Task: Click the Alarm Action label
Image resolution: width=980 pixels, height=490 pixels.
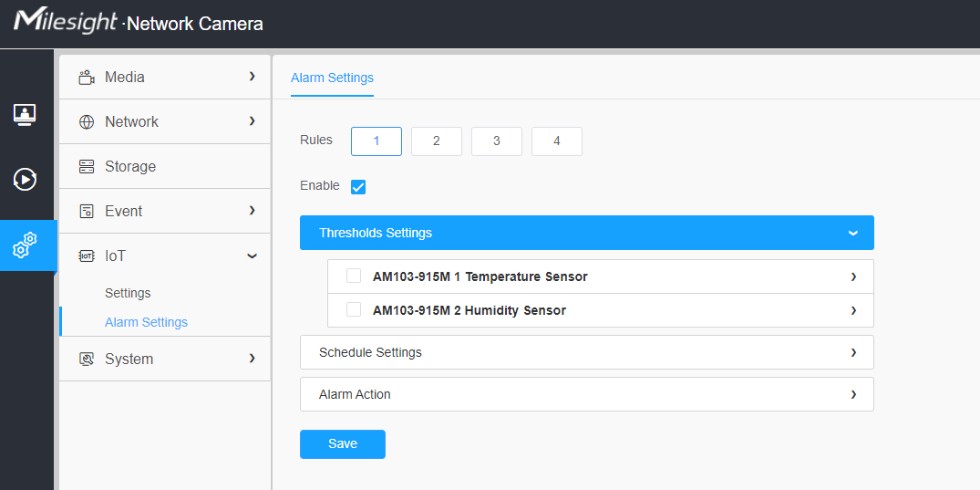Action: coord(355,394)
